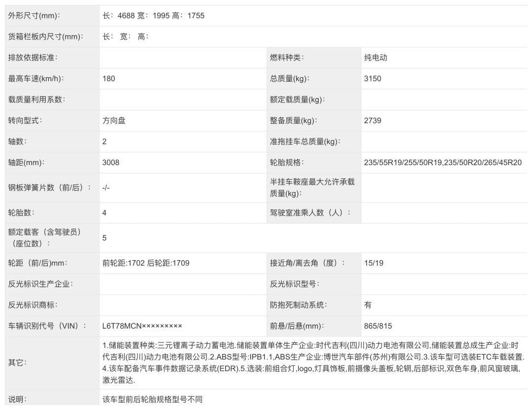The height and width of the screenshot is (410, 532).
Task: Click the wheelbase value 3008
Action: pyautogui.click(x=111, y=163)
